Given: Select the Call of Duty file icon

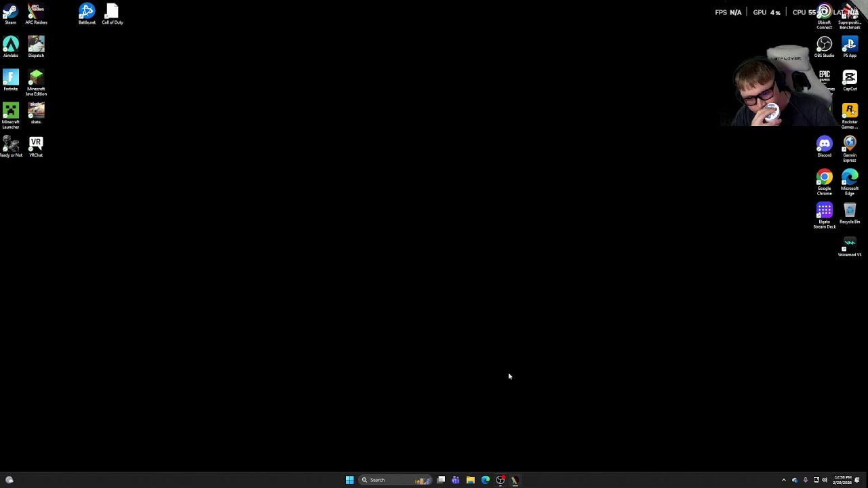Looking at the screenshot, I should click(x=113, y=14).
